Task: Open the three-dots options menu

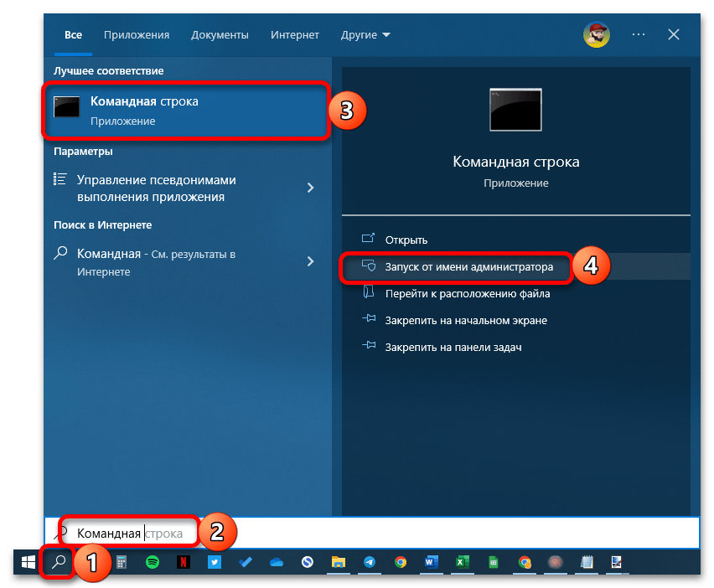Action: pos(639,34)
